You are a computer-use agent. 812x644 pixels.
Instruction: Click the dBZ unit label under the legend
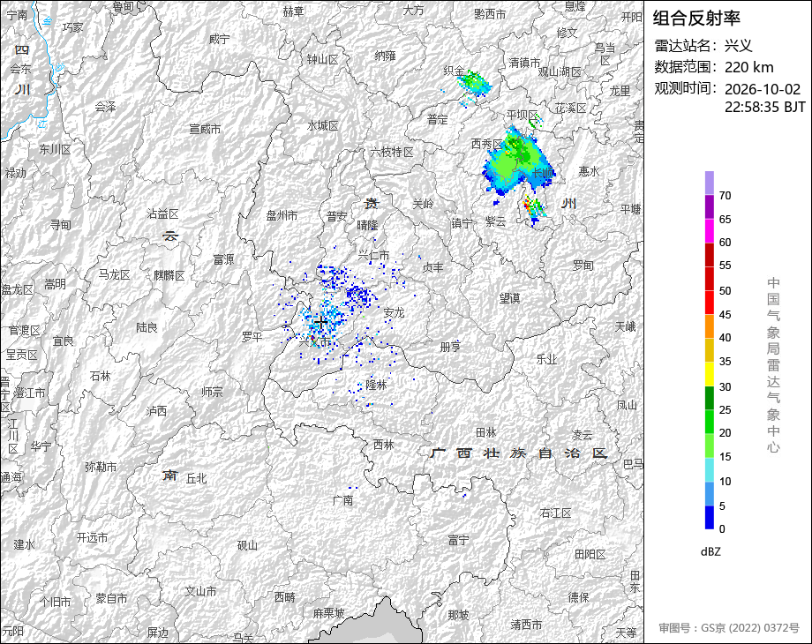pyautogui.click(x=710, y=552)
